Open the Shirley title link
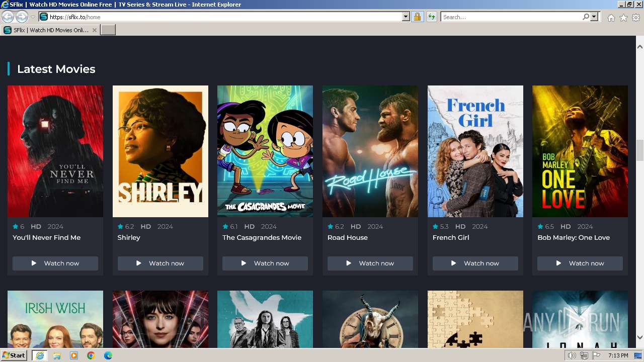This screenshot has width=644, height=362. (x=129, y=237)
